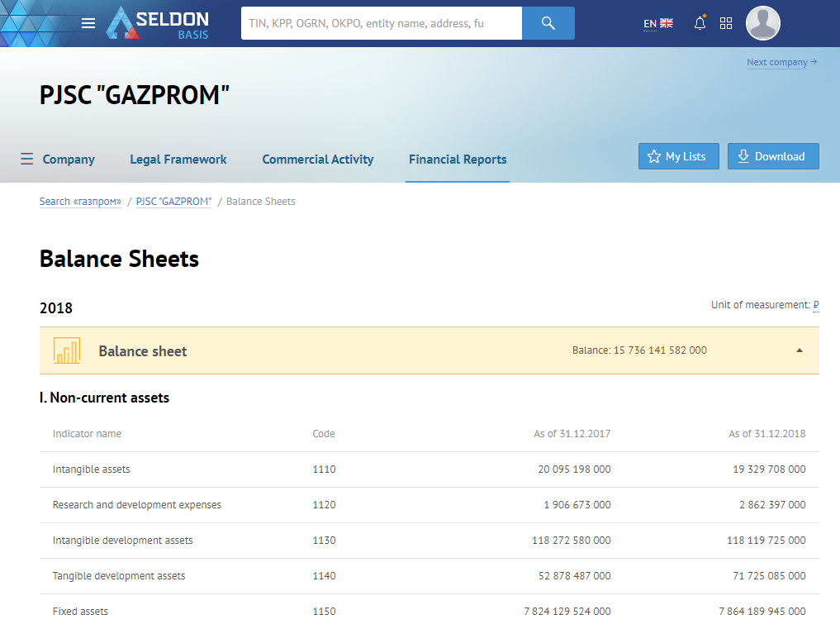Open the apps grid icon

click(726, 23)
